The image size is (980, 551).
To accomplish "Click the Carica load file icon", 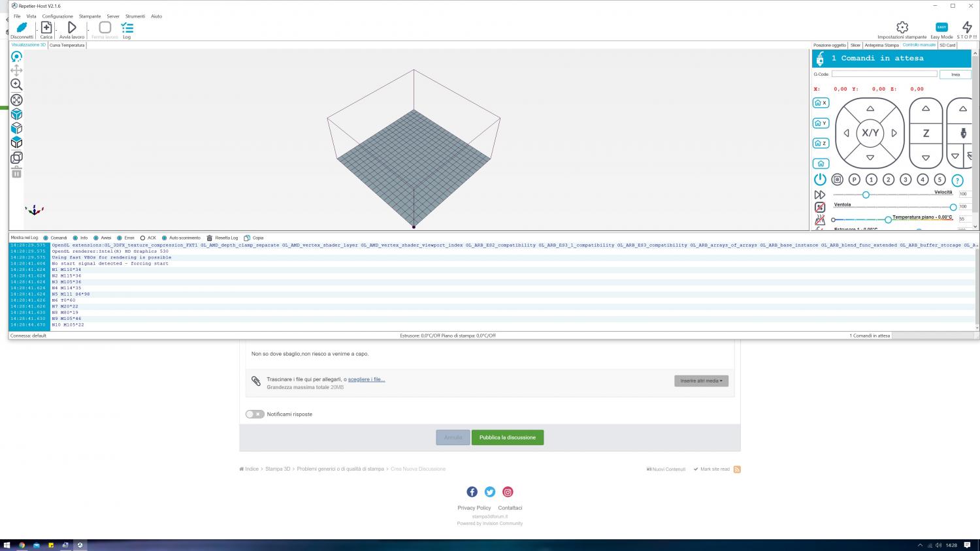I will (46, 27).
